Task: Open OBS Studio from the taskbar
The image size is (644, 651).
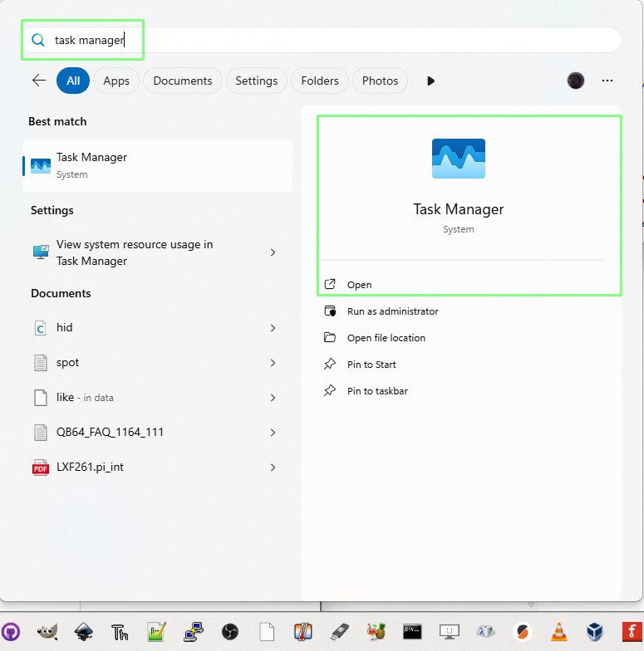Action: pos(230,632)
